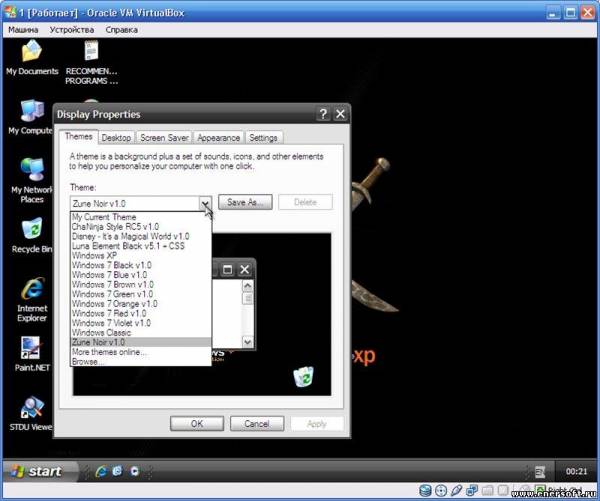Click preview window scrollbar up arrow
The width and height of the screenshot is (600, 501).
coord(248,286)
